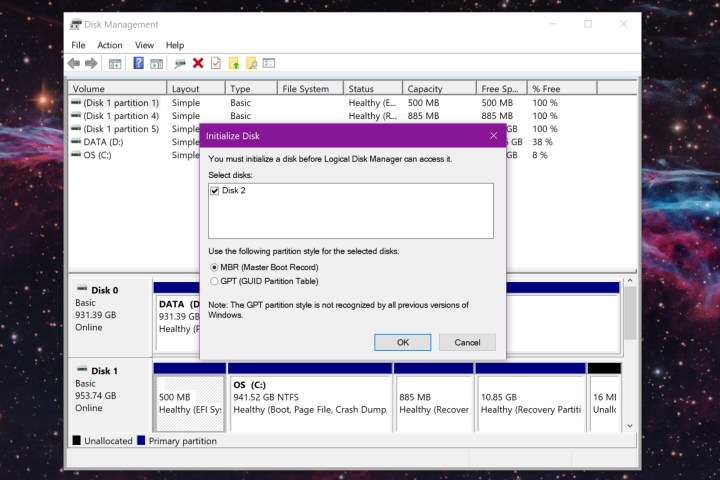Screen dimensions: 720x480
Task: Click the red X delete icon
Action: 198,63
